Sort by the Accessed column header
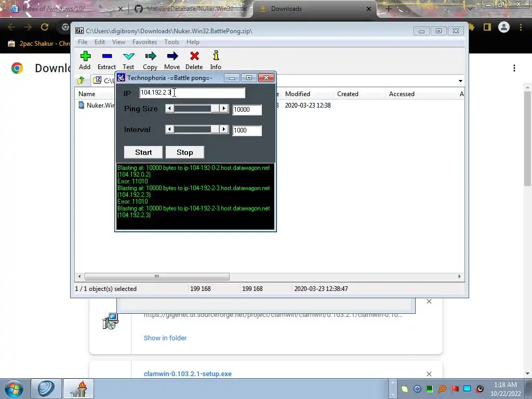Screen dimensions: 532x399 pos(402,94)
